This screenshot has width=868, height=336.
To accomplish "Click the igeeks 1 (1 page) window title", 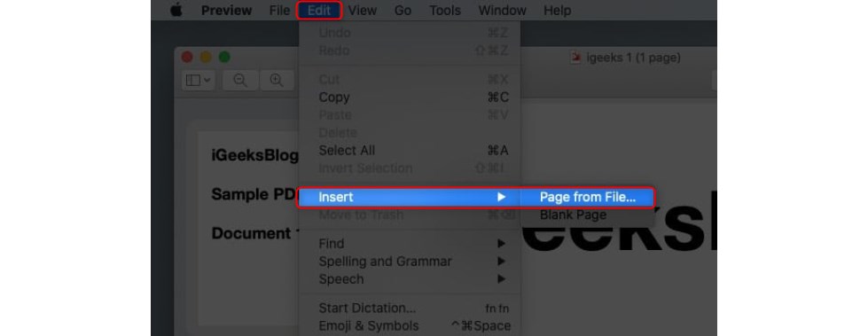I will (633, 58).
